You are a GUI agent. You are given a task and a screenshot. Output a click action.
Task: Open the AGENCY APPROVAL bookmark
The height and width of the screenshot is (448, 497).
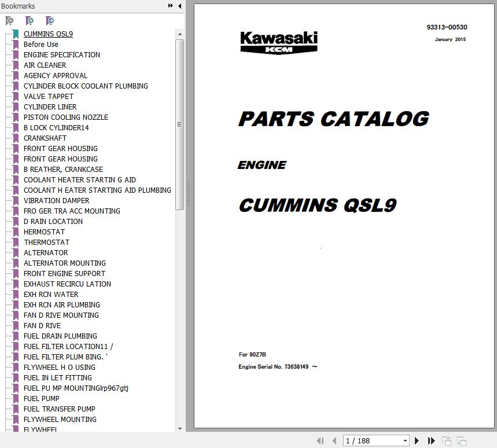coord(56,76)
